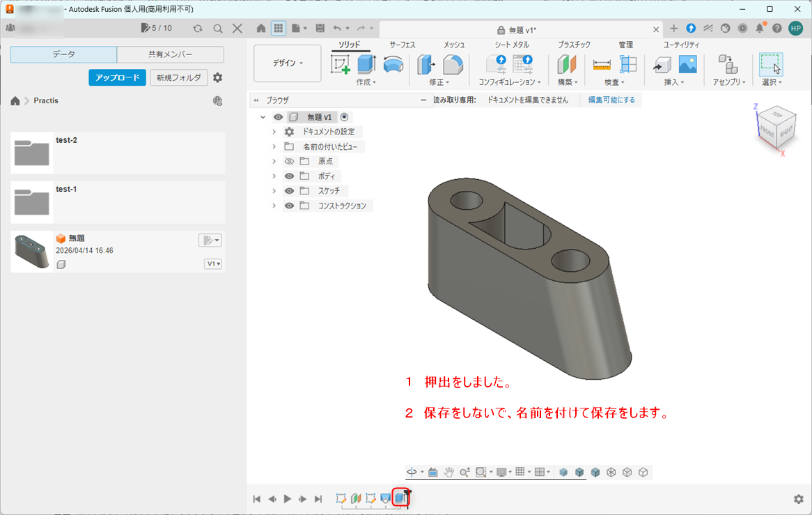Select the Create Sketch tool icon

[x=341, y=65]
